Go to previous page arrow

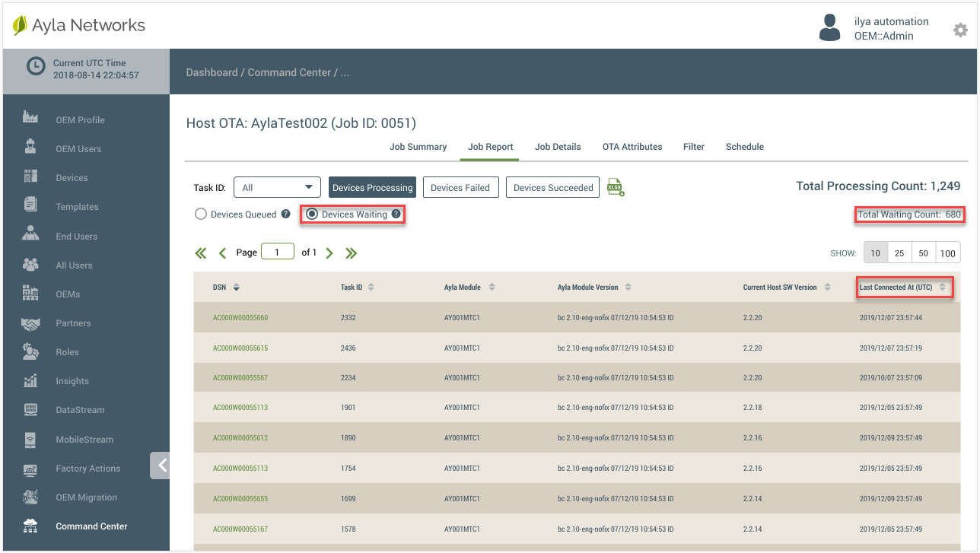coord(223,253)
